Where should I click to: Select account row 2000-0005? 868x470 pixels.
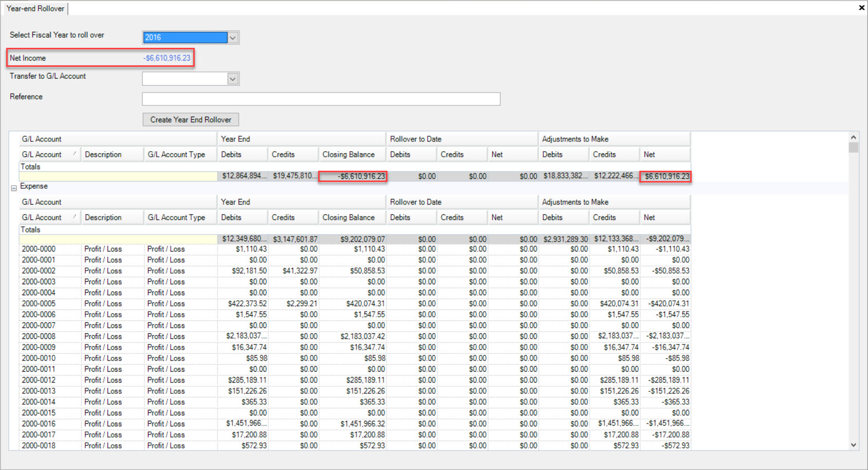click(x=355, y=303)
